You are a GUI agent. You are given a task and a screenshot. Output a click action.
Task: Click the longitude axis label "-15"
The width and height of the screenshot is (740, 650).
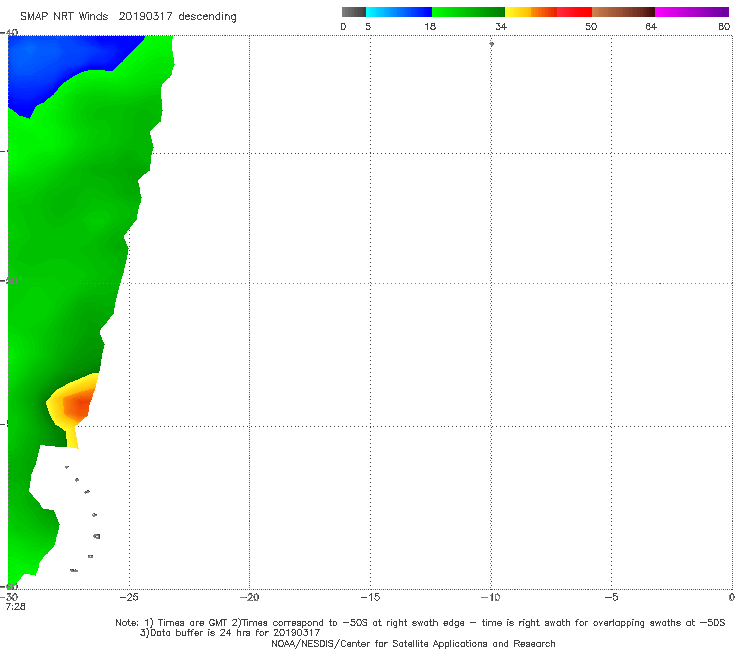[x=370, y=597]
